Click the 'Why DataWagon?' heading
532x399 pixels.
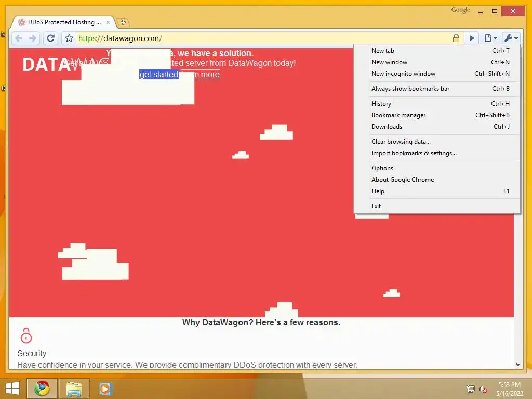point(261,322)
